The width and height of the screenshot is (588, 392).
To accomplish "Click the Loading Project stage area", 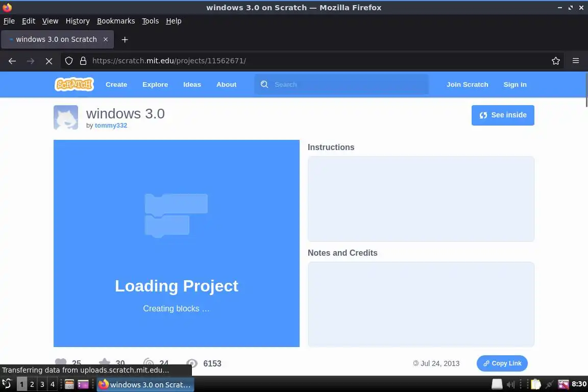I will (x=176, y=243).
